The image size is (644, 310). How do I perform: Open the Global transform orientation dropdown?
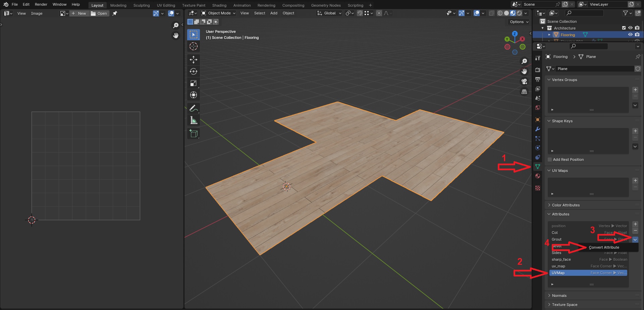point(329,13)
